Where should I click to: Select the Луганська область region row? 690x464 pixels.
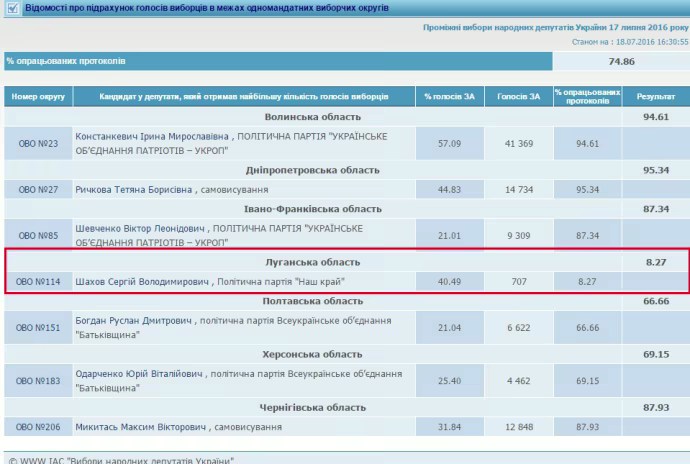311,262
